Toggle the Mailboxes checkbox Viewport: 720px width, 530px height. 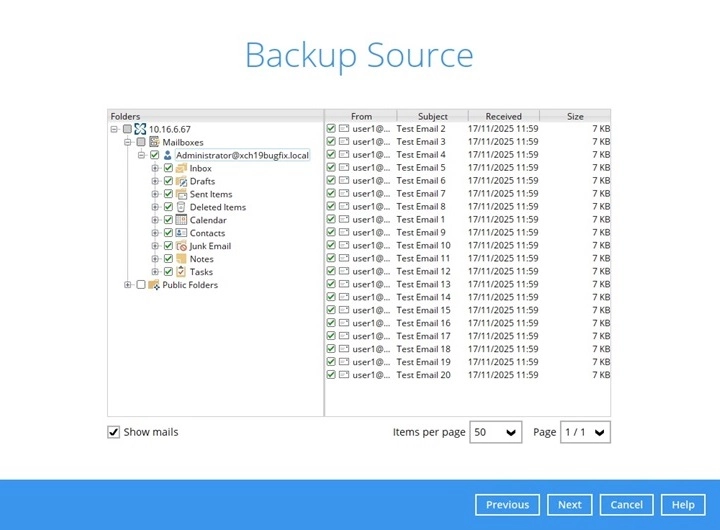click(x=141, y=142)
